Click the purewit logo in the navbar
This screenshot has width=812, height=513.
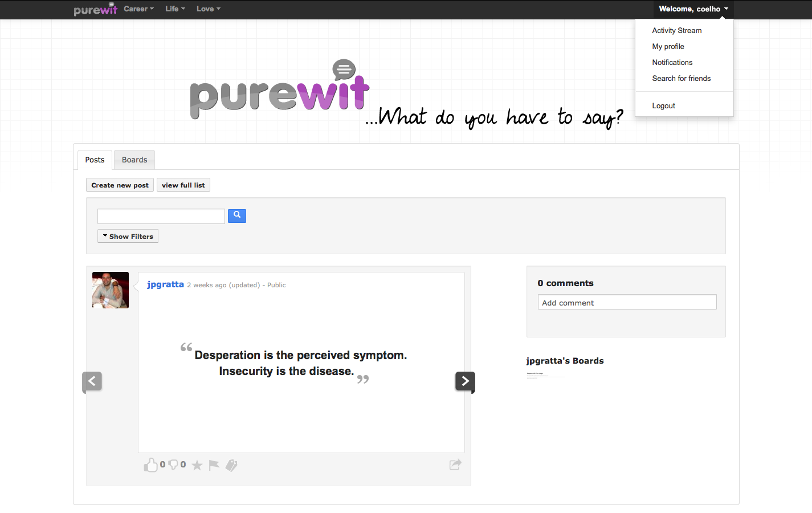pos(95,9)
